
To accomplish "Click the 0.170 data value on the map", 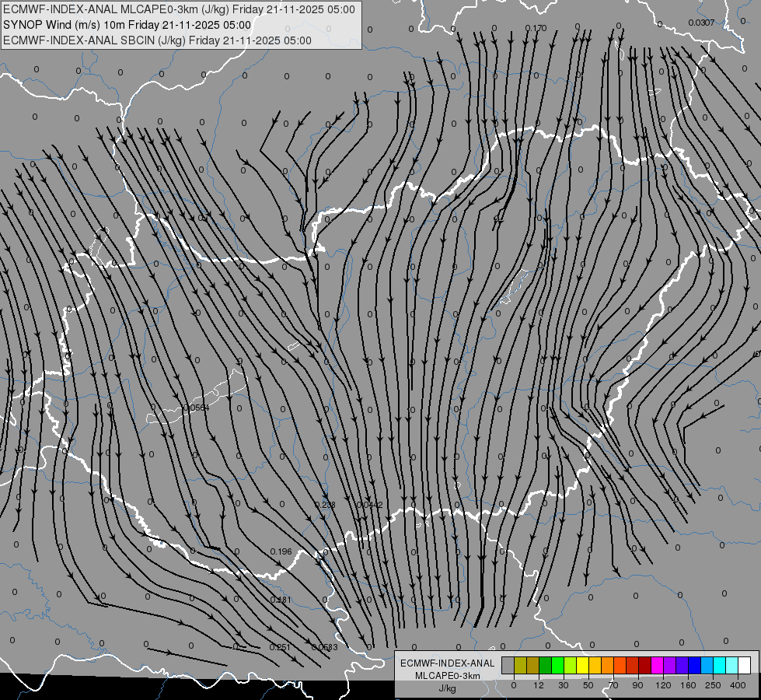I will tap(536, 28).
